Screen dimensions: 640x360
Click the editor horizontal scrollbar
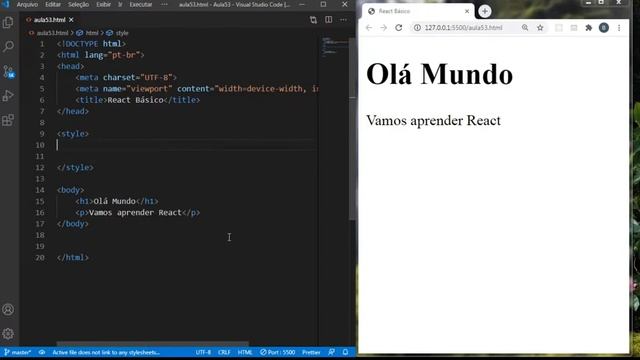pos(153,344)
